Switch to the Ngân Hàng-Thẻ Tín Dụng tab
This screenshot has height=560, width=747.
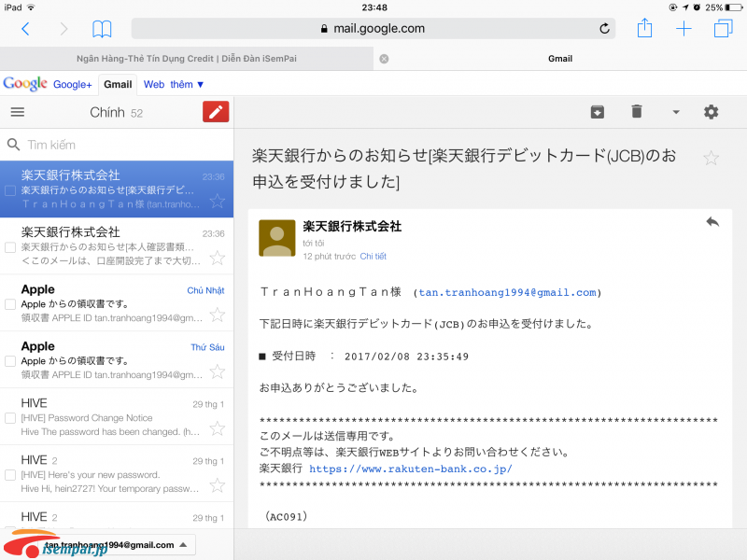[187, 59]
